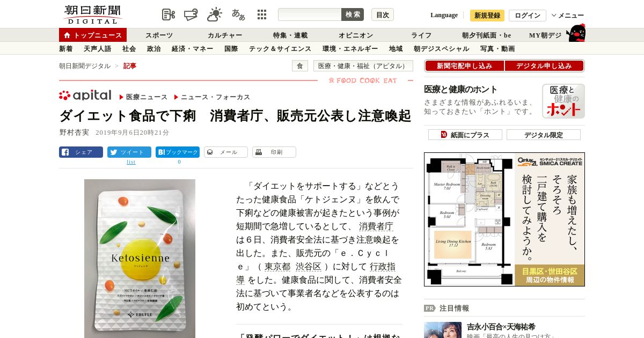Click the 検索 search button
Screen dimensions: 644x338
tap(353, 14)
